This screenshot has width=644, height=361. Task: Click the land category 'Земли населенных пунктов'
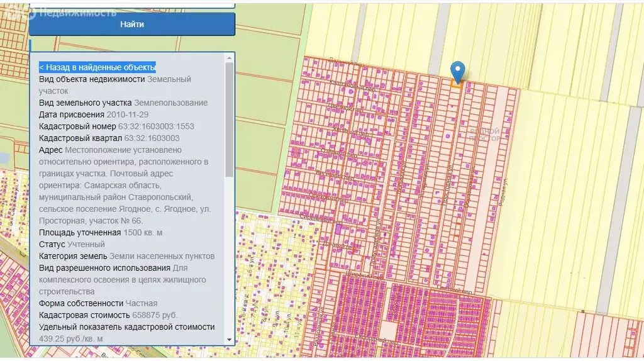162,256
